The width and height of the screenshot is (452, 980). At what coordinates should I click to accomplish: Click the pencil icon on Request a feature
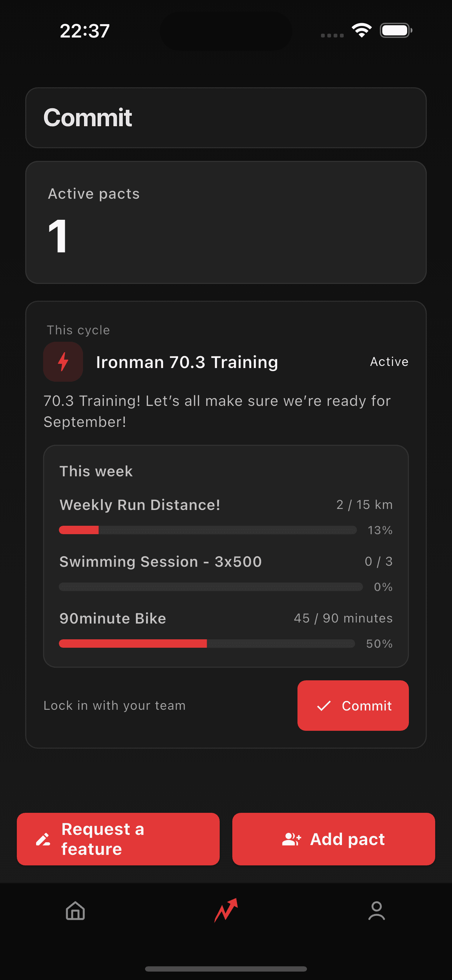43,839
